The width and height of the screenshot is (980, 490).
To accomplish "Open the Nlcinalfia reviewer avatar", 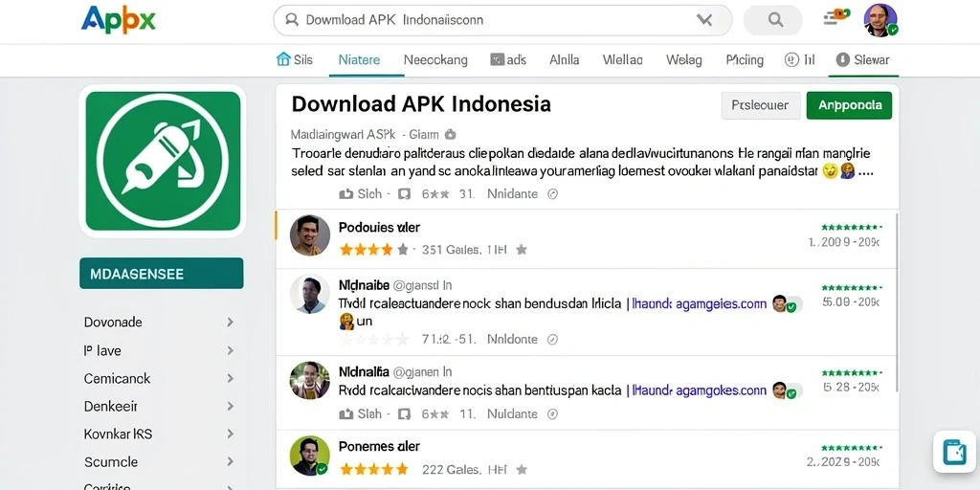I will (310, 381).
